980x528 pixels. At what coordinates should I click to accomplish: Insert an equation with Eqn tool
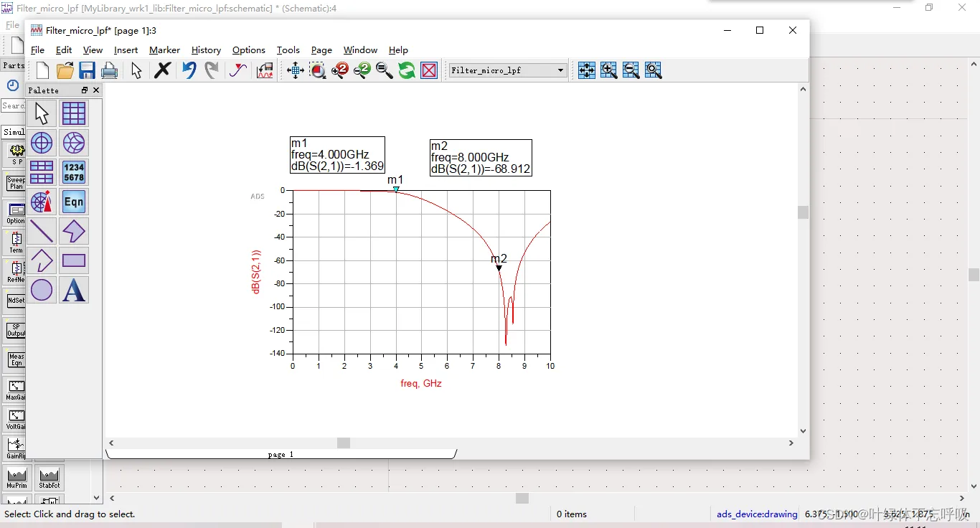tap(74, 202)
